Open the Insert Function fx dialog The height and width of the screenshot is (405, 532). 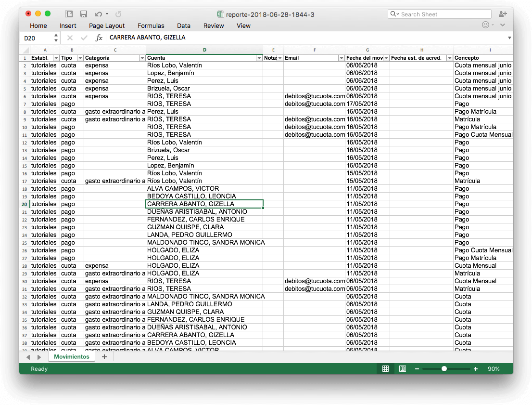click(99, 38)
